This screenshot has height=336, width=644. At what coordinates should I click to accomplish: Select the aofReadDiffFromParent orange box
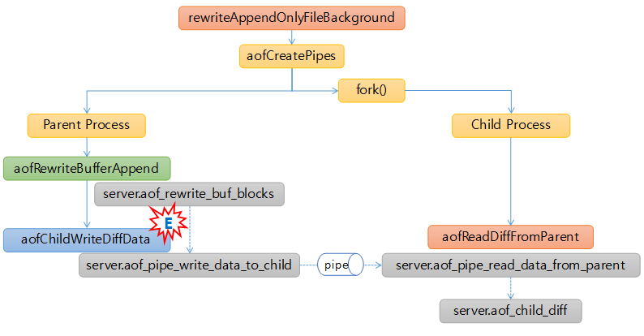click(511, 237)
